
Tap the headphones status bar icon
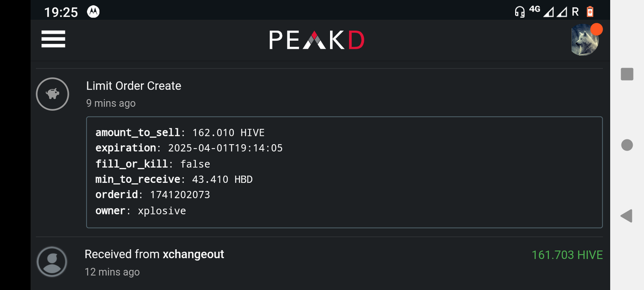pos(520,12)
